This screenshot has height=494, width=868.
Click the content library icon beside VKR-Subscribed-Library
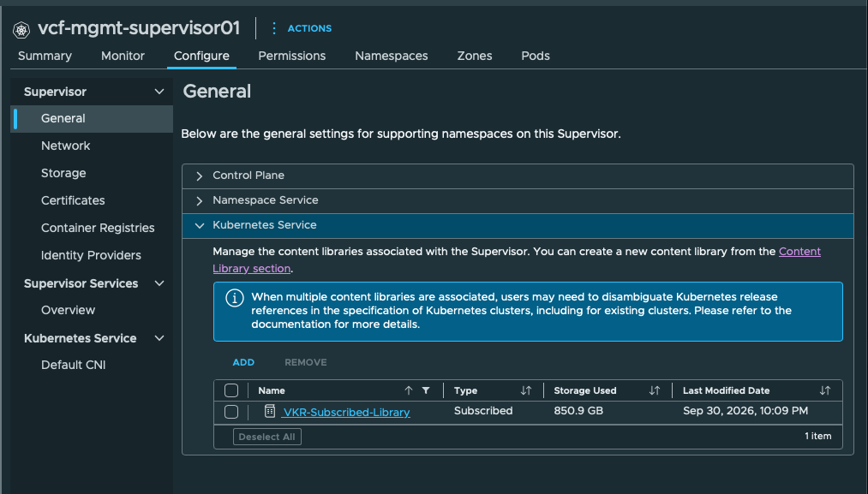click(x=270, y=410)
